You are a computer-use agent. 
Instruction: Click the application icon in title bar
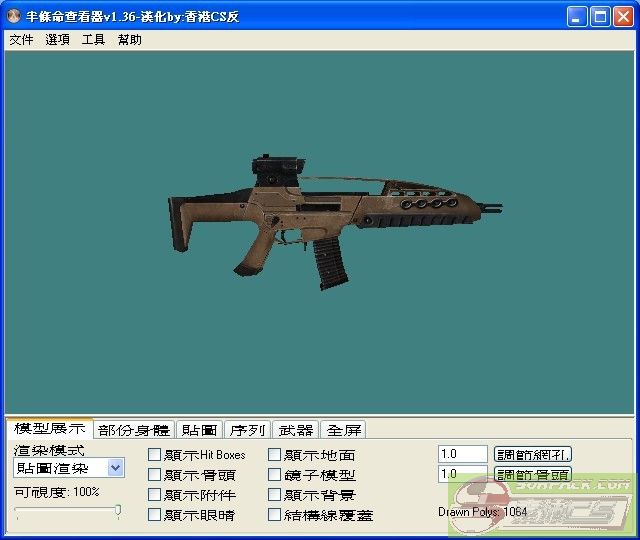coord(14,16)
